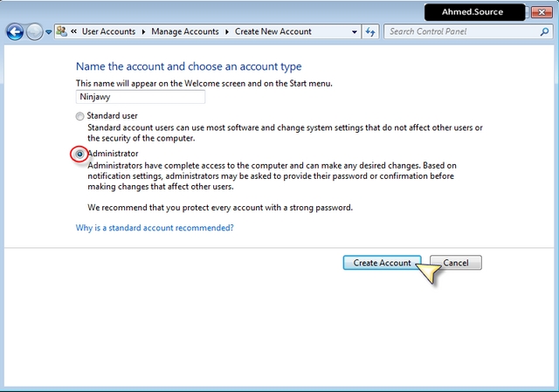
Task: Click the blue Back arrow button
Action: [x=16, y=32]
